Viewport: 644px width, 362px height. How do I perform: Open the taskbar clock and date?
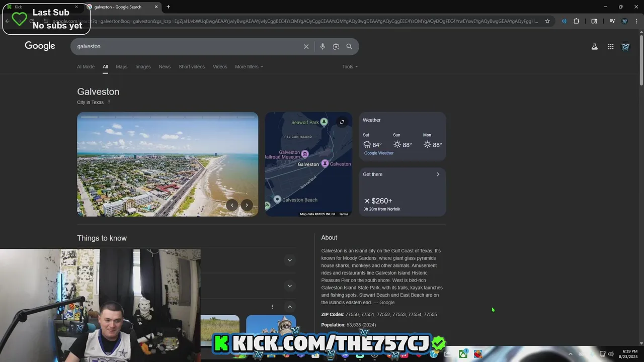(629, 354)
